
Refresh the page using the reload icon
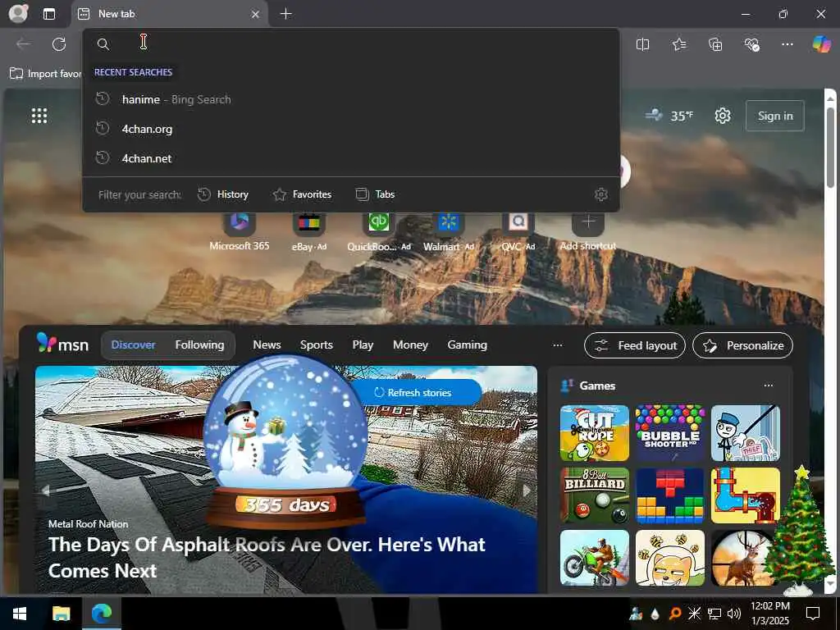coord(59,44)
